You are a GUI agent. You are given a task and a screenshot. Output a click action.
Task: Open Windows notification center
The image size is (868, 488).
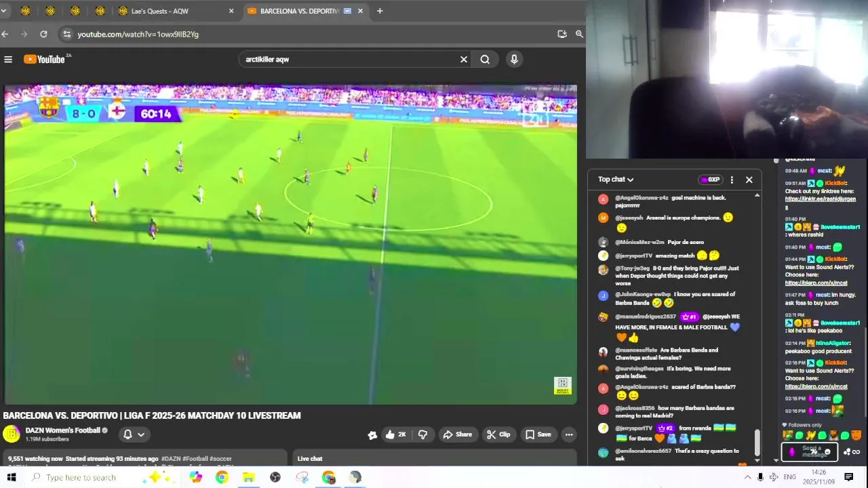pos(848,477)
